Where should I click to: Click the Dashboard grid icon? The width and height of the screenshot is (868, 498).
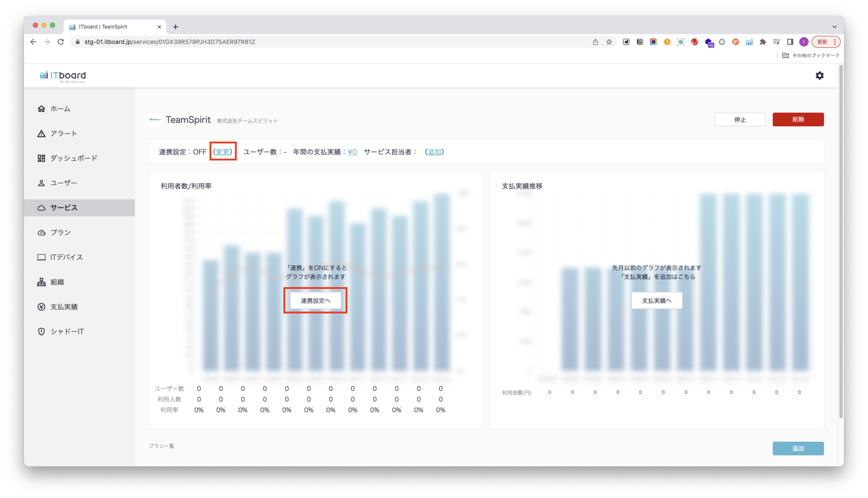click(x=41, y=158)
